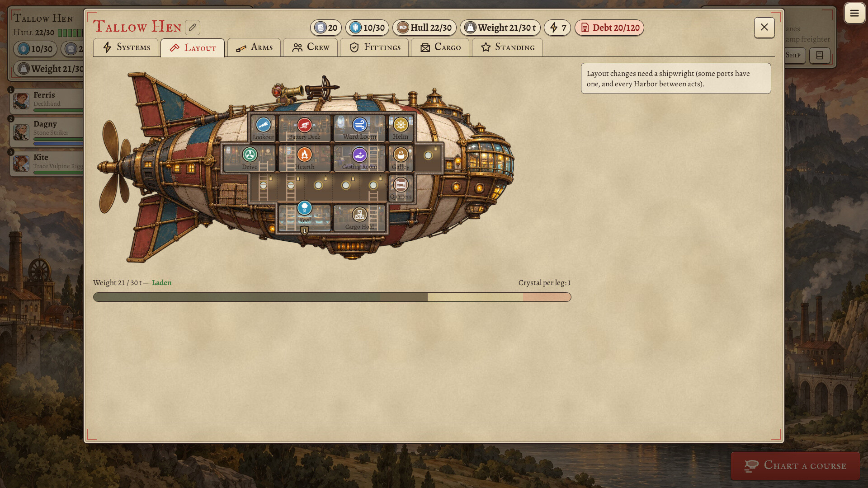
Task: Select the Drive propeller icon
Action: point(250,155)
